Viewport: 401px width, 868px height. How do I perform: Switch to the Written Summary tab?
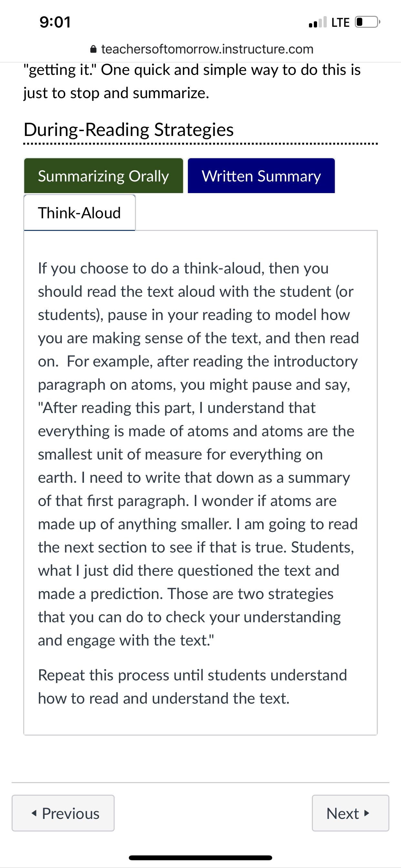261,176
